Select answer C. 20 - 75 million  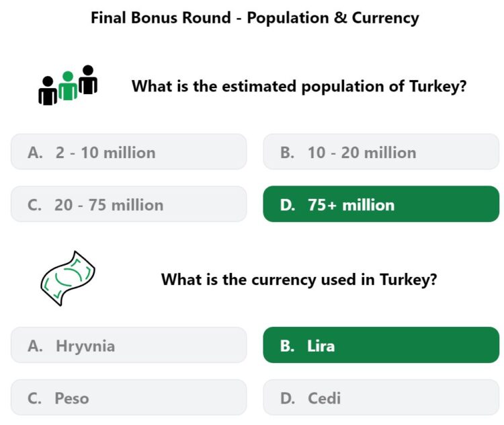128,204
